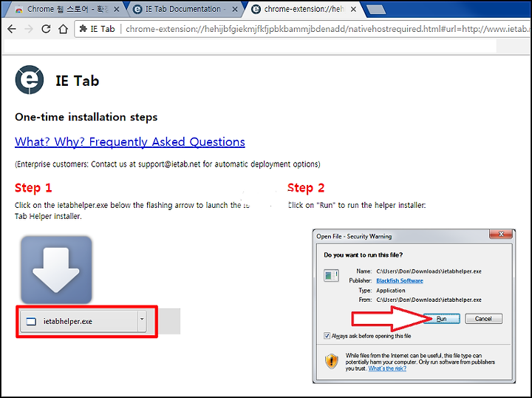
Task: Click the shield warning icon in dialog
Action: click(x=332, y=361)
